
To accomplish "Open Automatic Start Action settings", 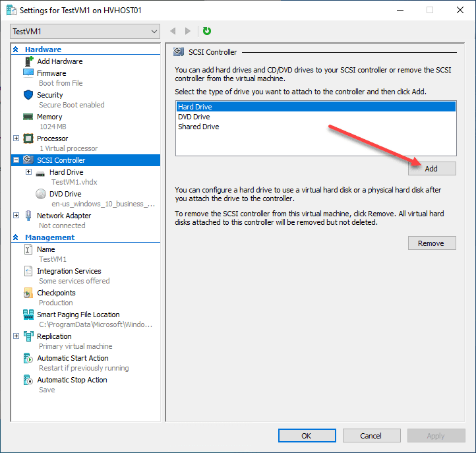I will point(73,358).
